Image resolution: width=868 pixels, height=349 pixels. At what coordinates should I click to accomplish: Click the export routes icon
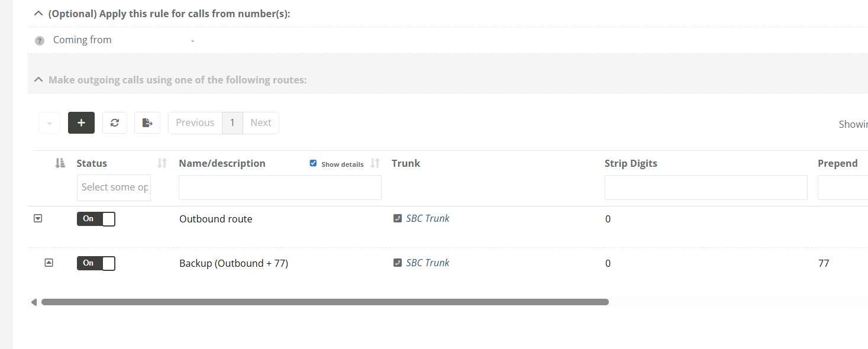[147, 123]
